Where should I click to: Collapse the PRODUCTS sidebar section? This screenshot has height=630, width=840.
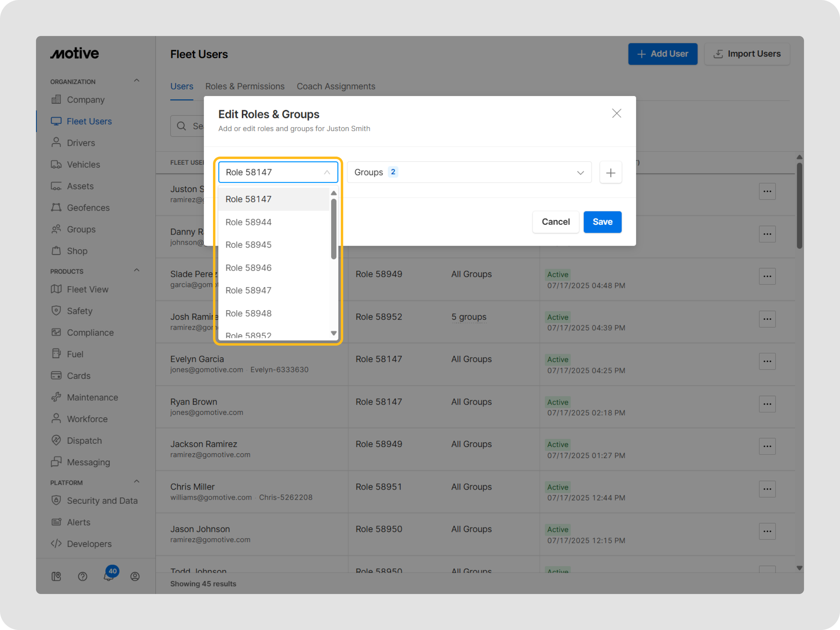tap(137, 270)
